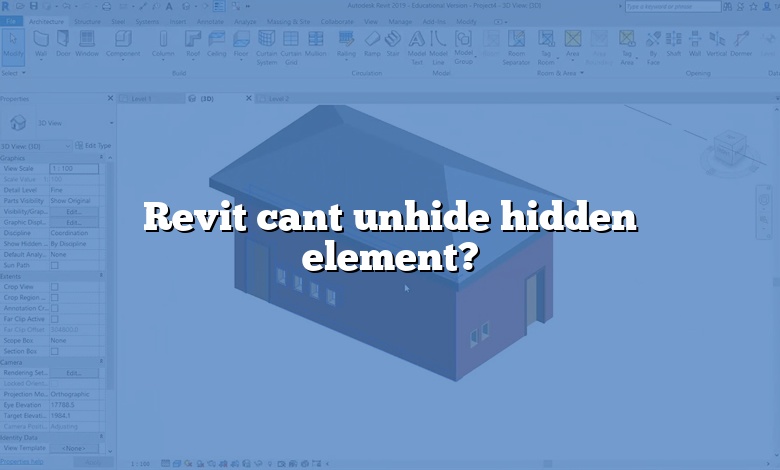Open the File menu
780x470 pixels.
pyautogui.click(x=11, y=21)
